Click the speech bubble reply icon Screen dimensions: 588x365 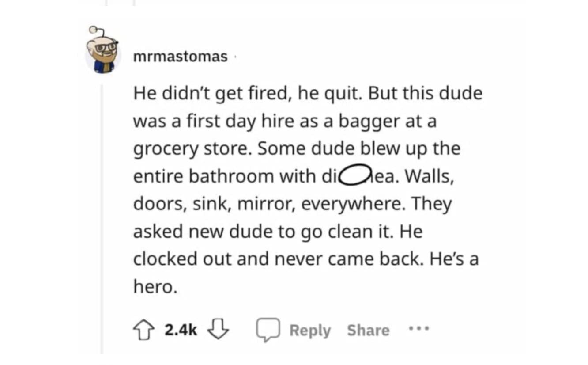(268, 330)
